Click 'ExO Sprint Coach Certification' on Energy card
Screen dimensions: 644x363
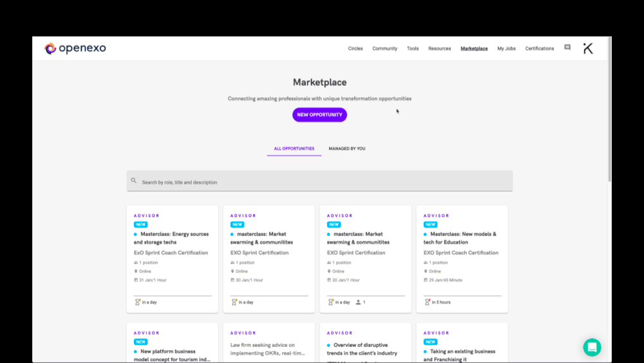[x=171, y=253]
